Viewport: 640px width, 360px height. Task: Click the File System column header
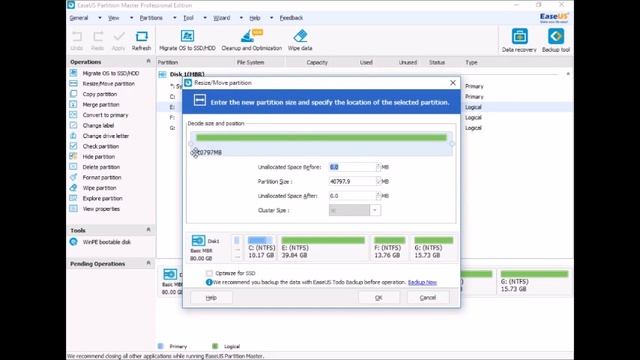(250, 62)
